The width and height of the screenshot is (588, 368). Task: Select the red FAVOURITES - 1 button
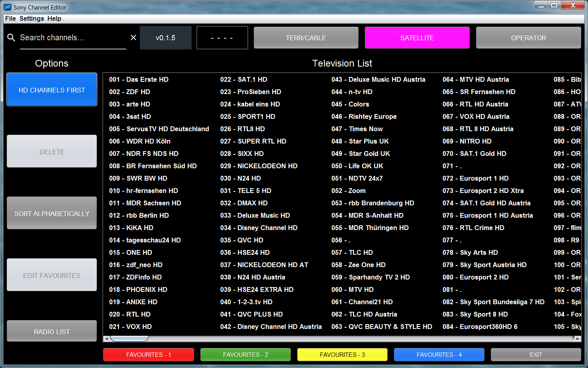(x=149, y=354)
